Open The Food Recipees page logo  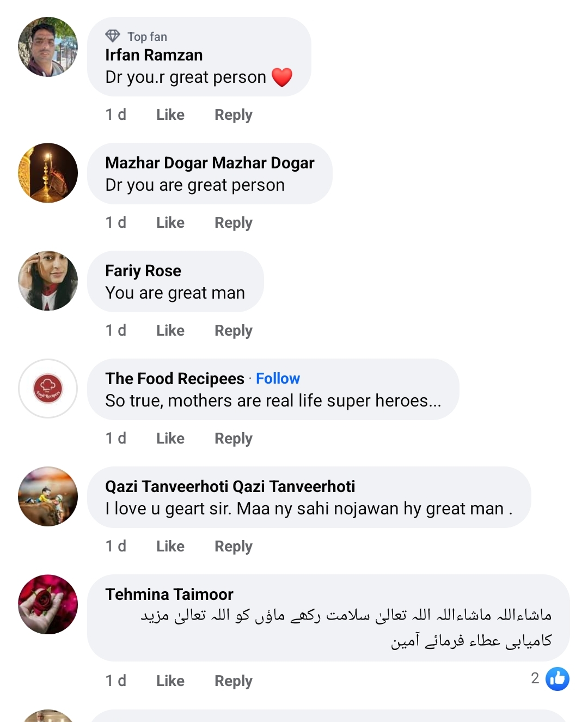pos(48,389)
